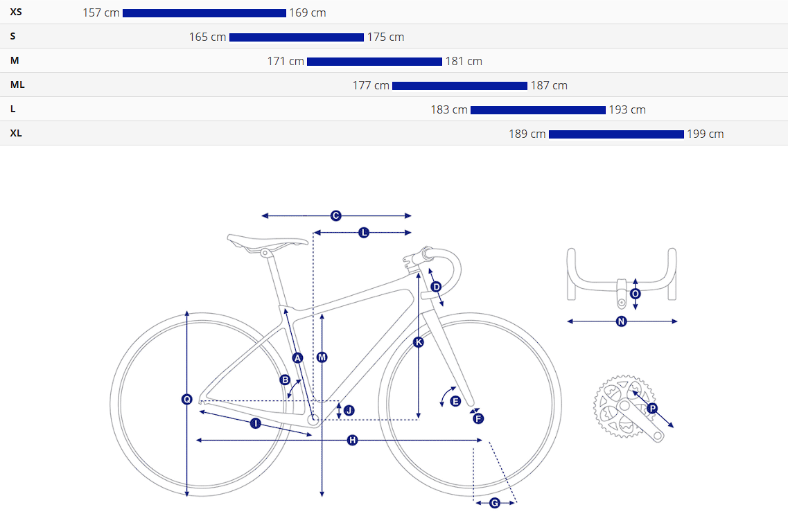This screenshot has height=532, width=788.
Task: Select the Q wheel height marker
Action: 186,399
